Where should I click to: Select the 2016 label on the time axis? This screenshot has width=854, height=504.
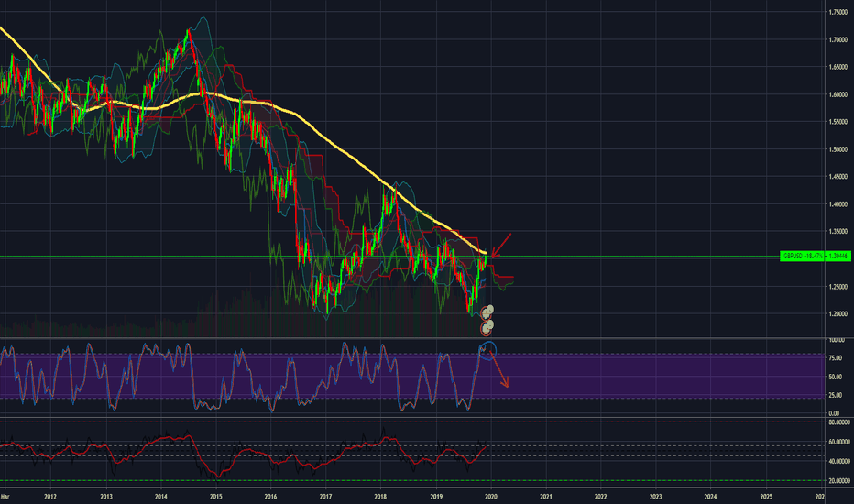click(270, 496)
